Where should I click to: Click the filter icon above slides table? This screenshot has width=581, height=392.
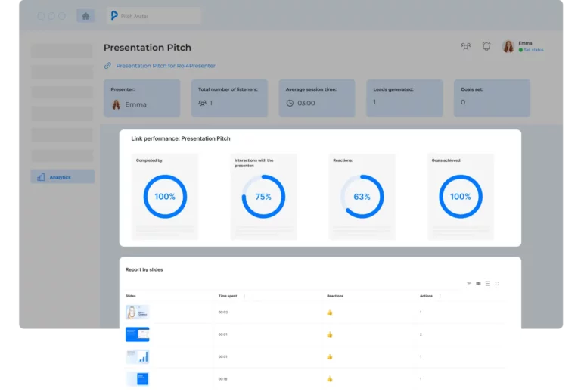[468, 284]
